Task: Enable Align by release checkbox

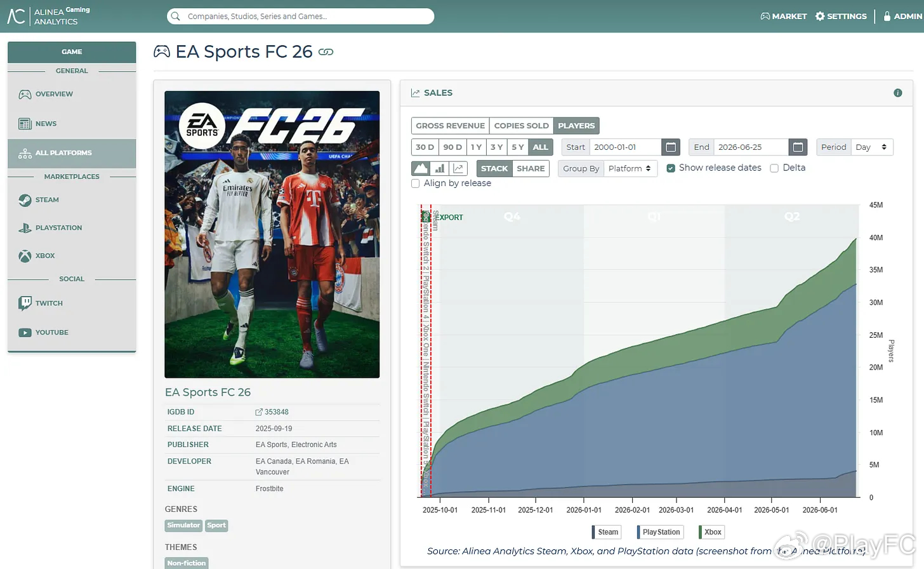Action: tap(416, 184)
